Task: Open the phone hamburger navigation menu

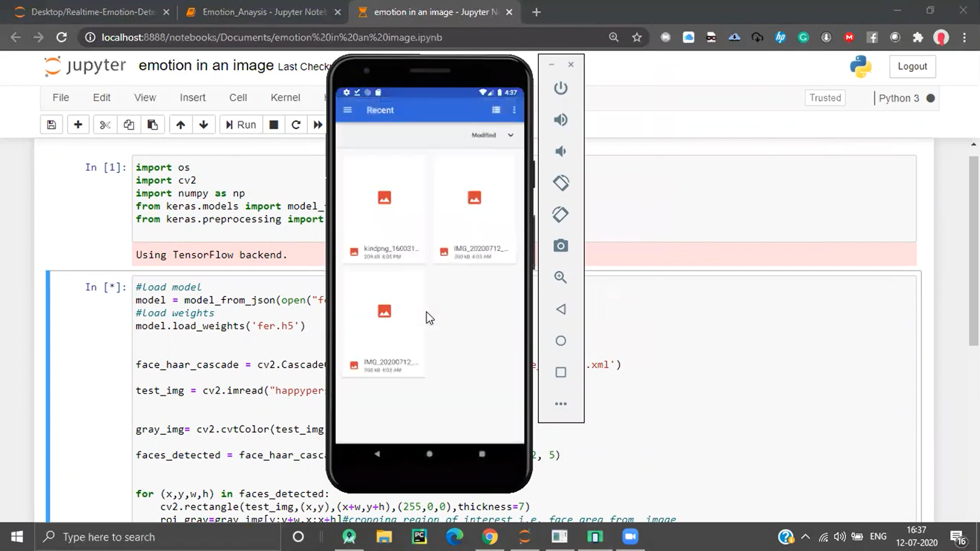Action: click(x=348, y=110)
